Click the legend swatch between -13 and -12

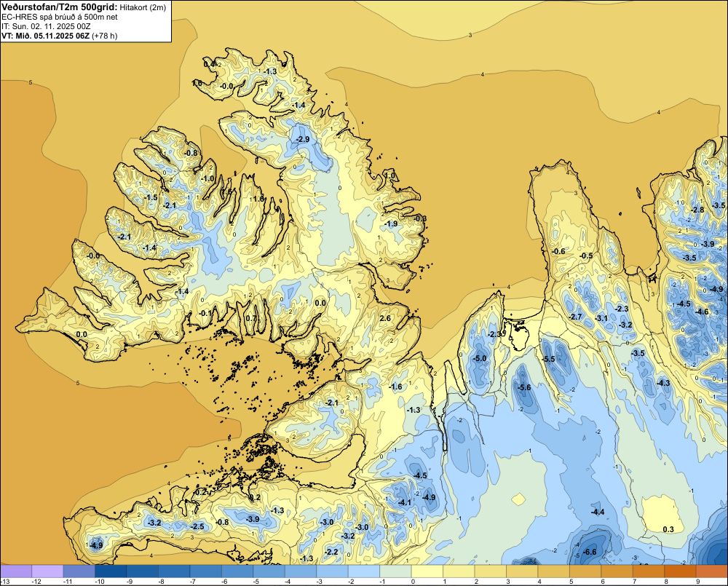pos(16,571)
